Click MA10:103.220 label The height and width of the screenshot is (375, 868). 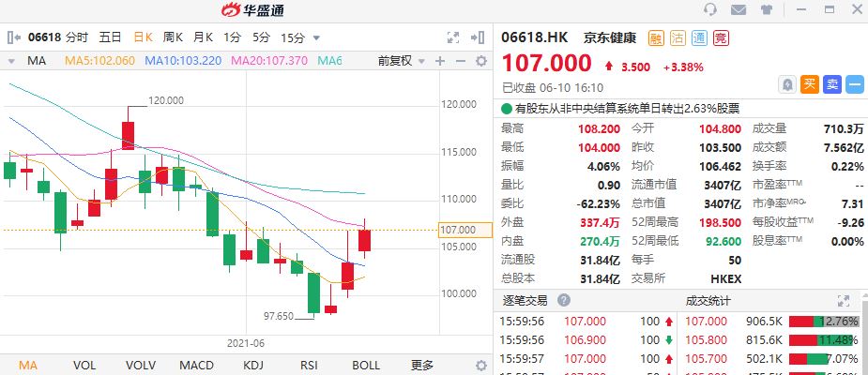tap(183, 61)
